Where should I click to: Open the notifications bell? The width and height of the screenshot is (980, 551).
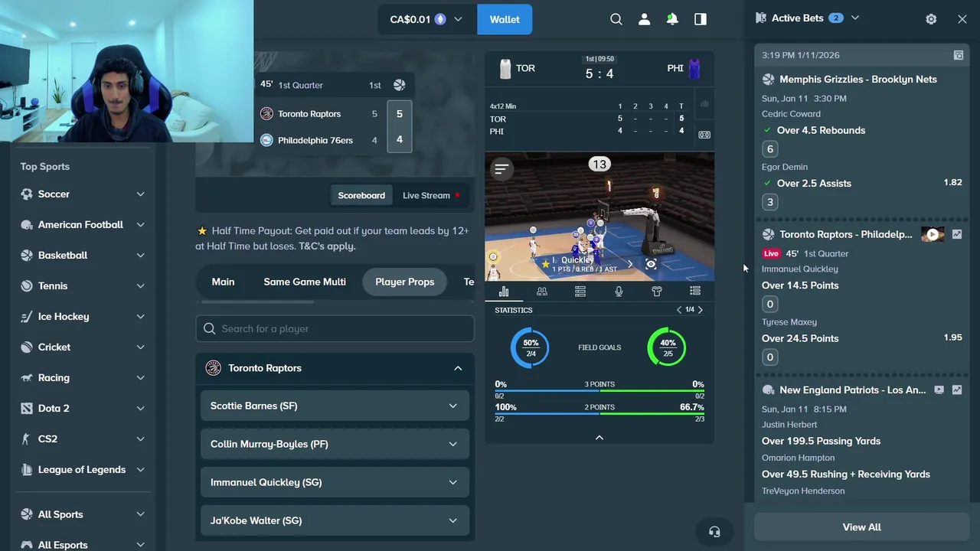click(x=672, y=19)
